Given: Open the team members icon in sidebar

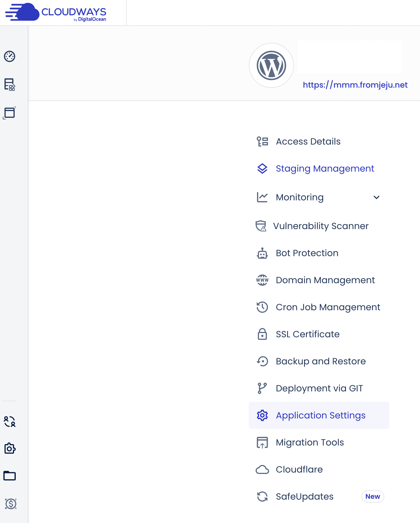Looking at the screenshot, I should (10, 422).
